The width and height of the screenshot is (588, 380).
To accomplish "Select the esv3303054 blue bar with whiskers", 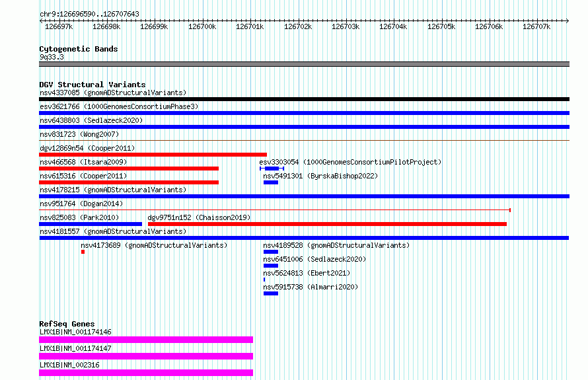I will pos(272,169).
